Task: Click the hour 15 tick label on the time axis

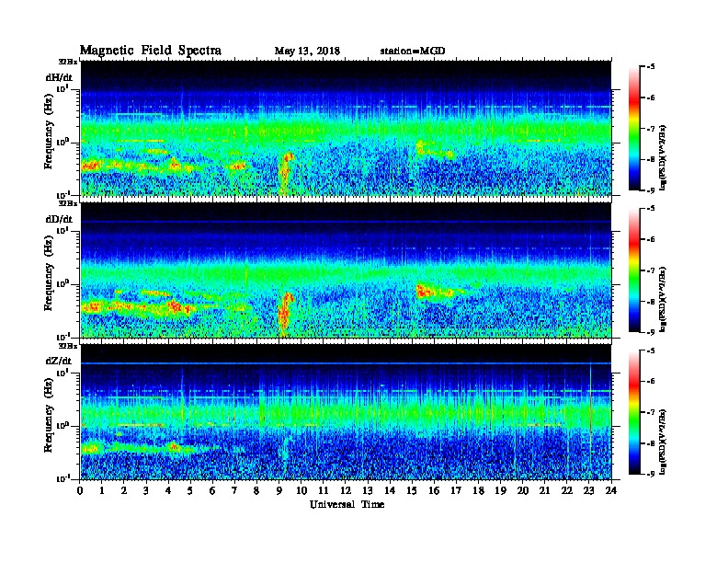Action: coord(412,490)
